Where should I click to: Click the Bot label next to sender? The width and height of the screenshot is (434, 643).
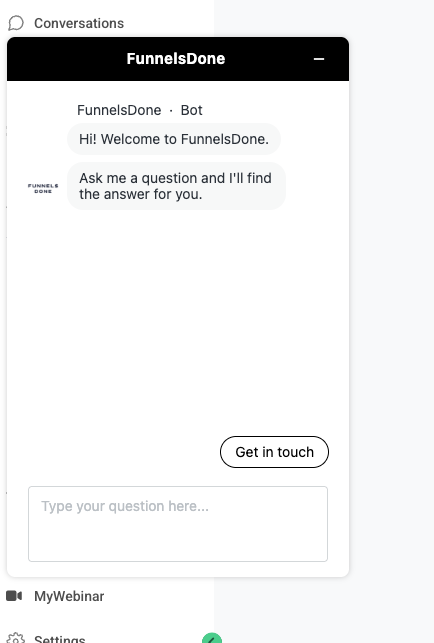[x=192, y=110]
